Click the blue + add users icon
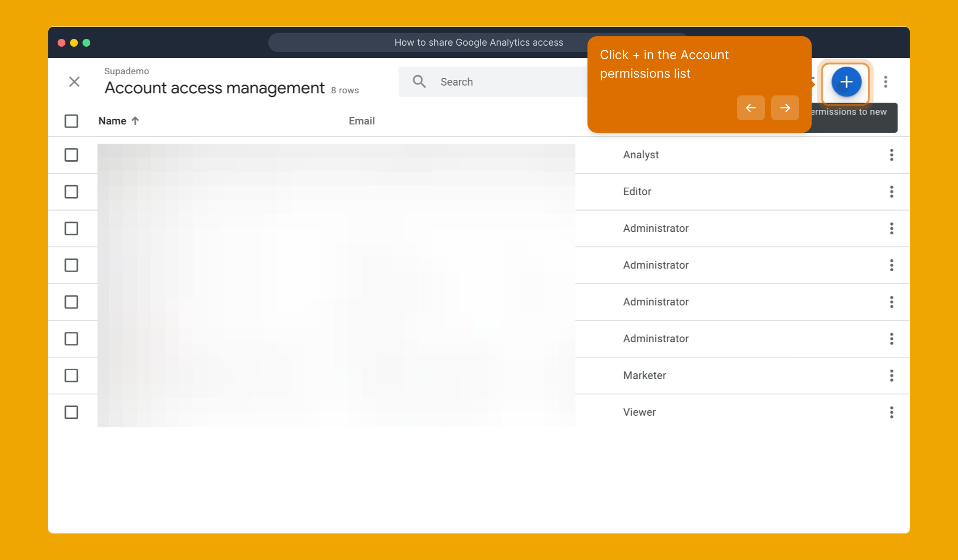The width and height of the screenshot is (958, 560). [x=845, y=82]
